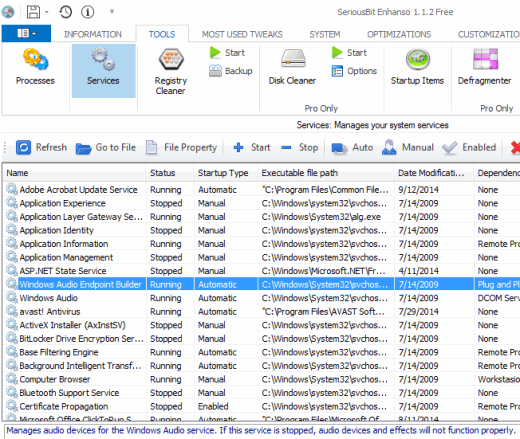This screenshot has height=439, width=520.
Task: Click the Save icon in title bar
Action: tap(33, 12)
